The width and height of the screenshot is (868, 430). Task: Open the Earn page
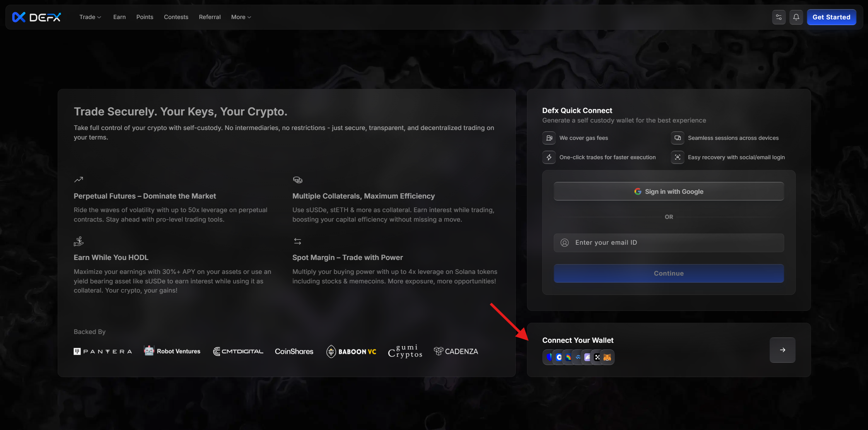(119, 17)
